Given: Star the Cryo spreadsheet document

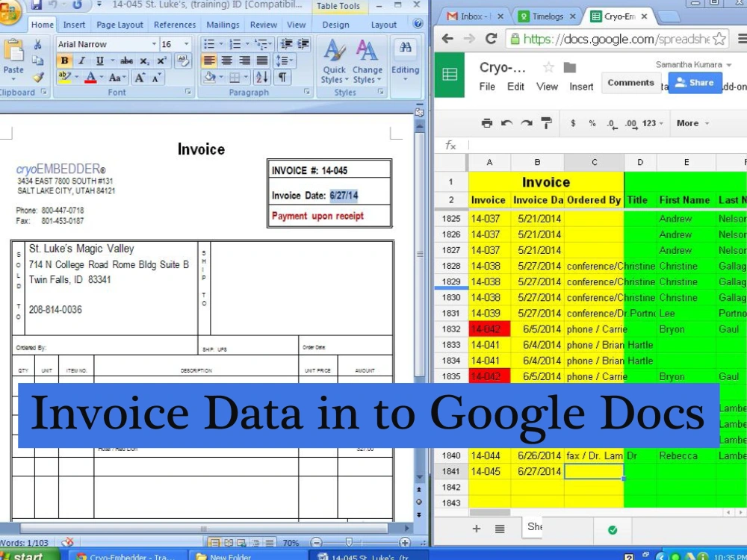Looking at the screenshot, I should point(549,67).
